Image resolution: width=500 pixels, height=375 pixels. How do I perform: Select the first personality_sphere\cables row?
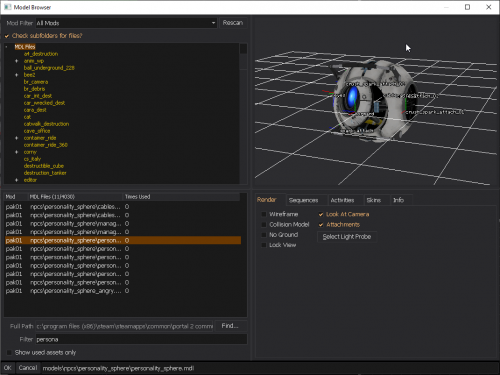123,207
